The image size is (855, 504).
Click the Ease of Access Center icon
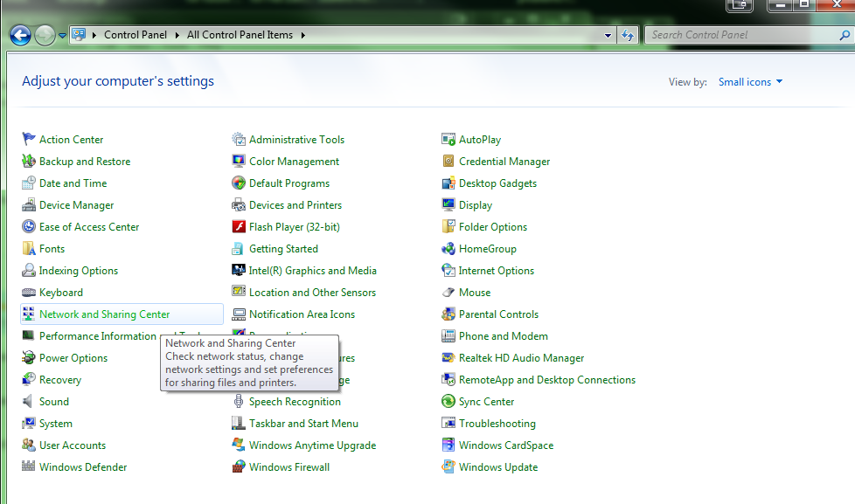click(x=28, y=226)
